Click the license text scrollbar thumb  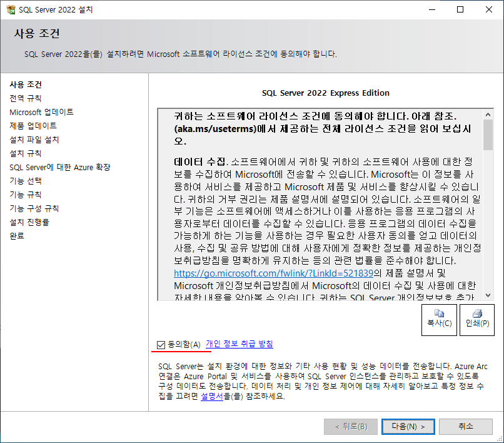coord(488,135)
